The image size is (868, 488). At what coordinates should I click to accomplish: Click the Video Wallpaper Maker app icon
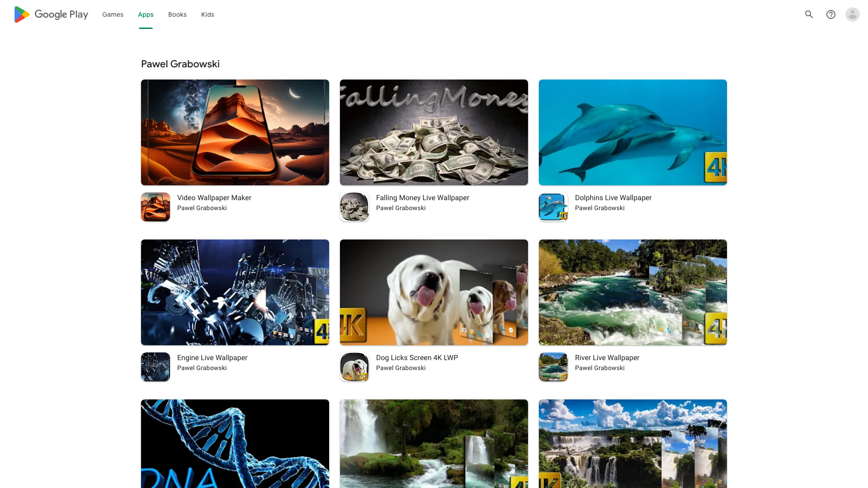156,207
